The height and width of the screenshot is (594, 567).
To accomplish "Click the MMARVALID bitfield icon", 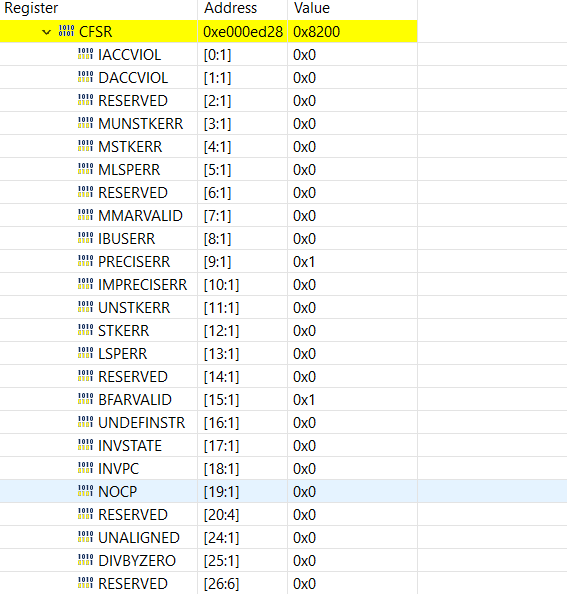I will coord(85,215).
